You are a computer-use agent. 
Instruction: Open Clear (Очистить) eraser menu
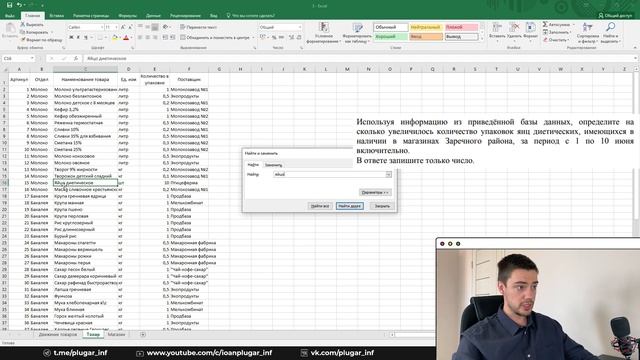(x=556, y=40)
